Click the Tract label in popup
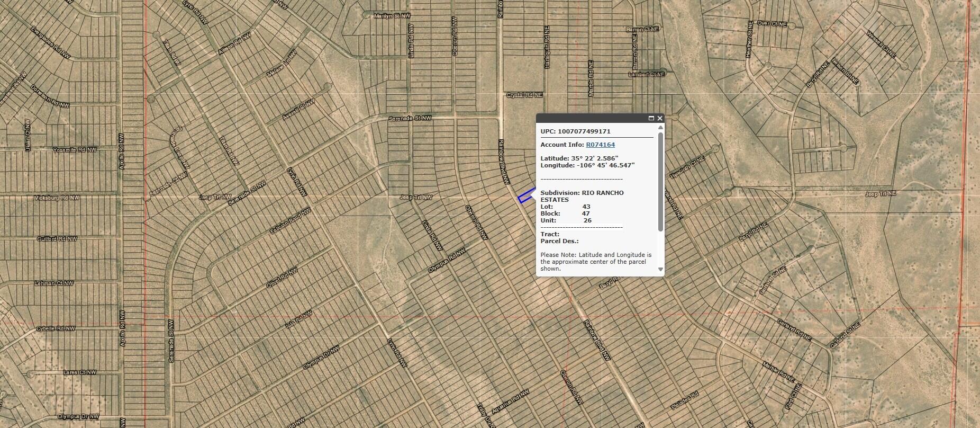Viewport: 980px width, 428px height. tap(550, 234)
